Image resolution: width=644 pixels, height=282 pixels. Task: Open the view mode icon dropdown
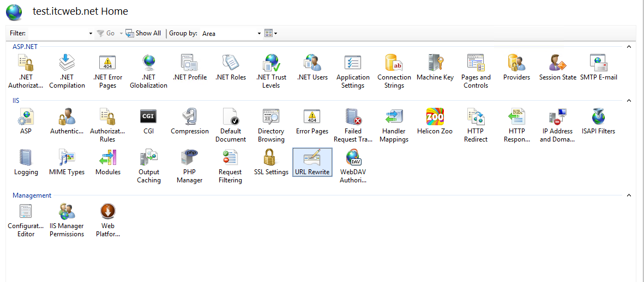coord(270,33)
